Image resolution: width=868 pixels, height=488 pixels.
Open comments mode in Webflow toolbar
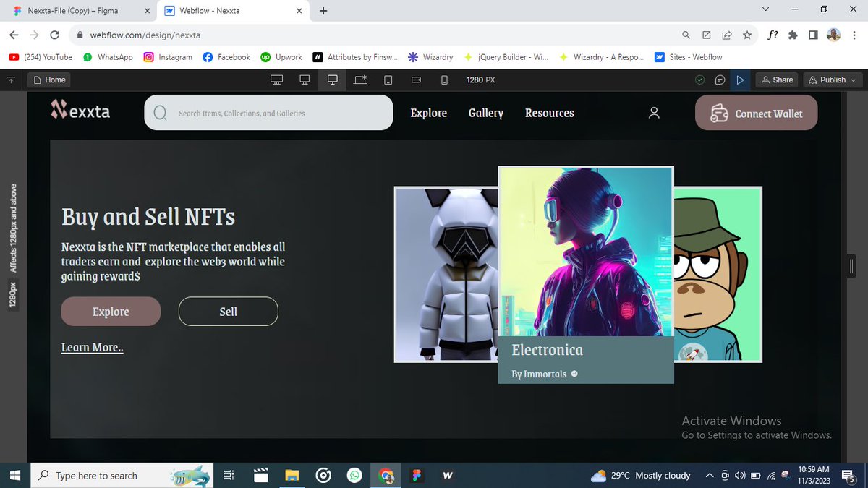[720, 80]
